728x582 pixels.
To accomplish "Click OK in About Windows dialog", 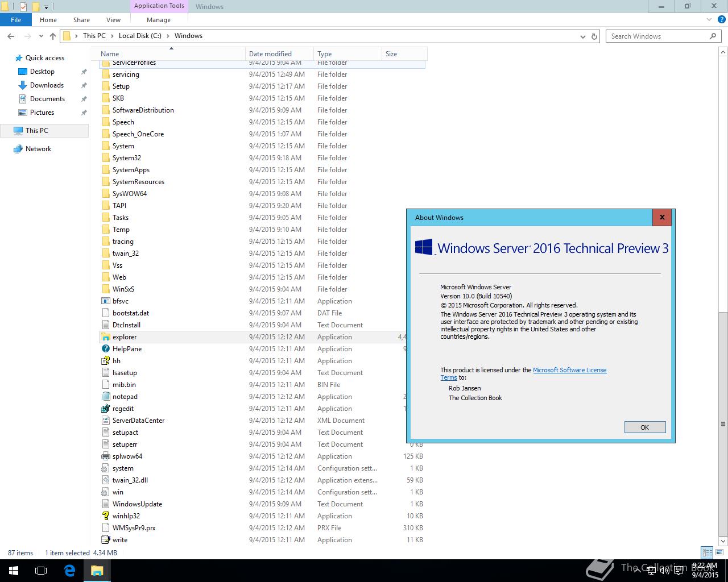I will click(x=644, y=427).
